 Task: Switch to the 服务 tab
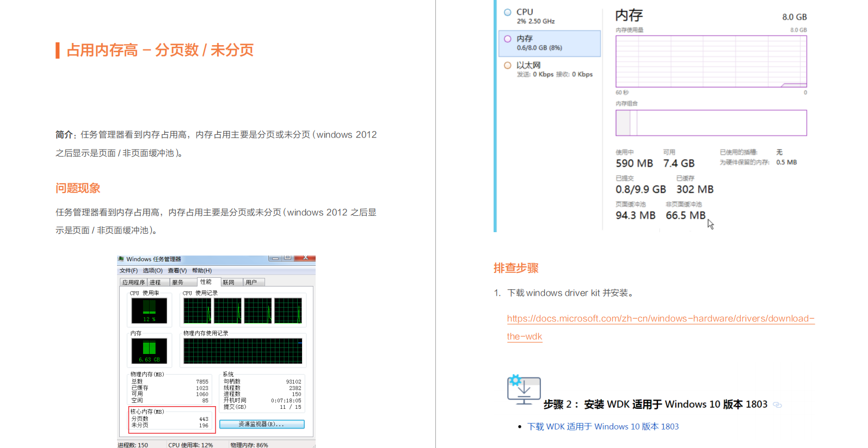pos(183,282)
